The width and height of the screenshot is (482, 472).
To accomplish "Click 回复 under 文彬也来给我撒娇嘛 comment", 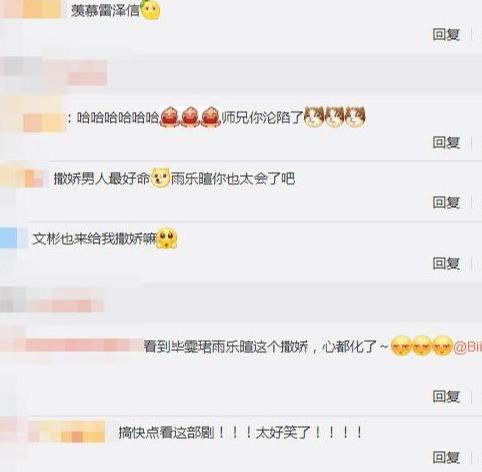I will click(446, 263).
